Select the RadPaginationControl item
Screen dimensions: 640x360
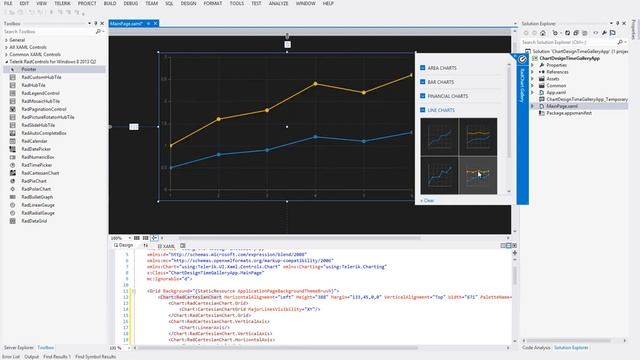(x=44, y=109)
